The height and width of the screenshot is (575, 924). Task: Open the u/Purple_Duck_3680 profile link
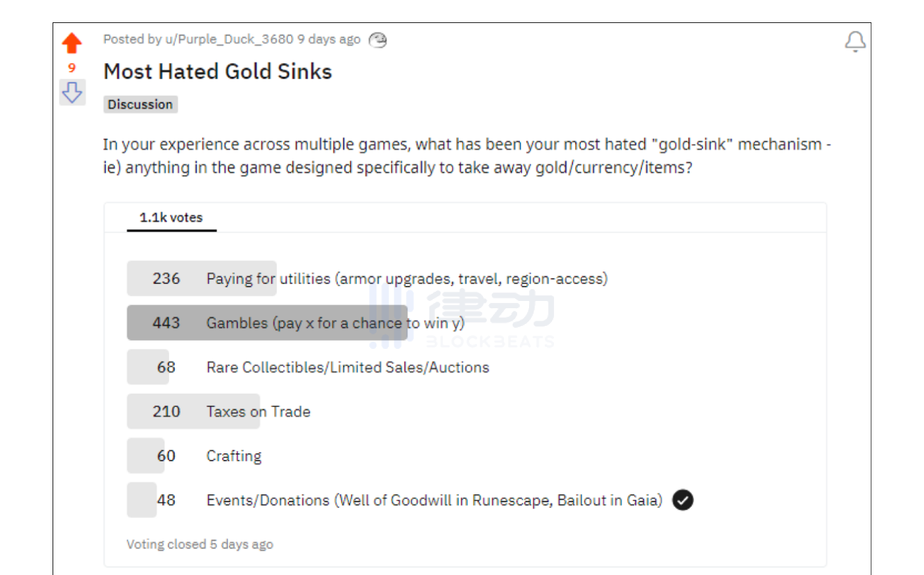pos(229,39)
